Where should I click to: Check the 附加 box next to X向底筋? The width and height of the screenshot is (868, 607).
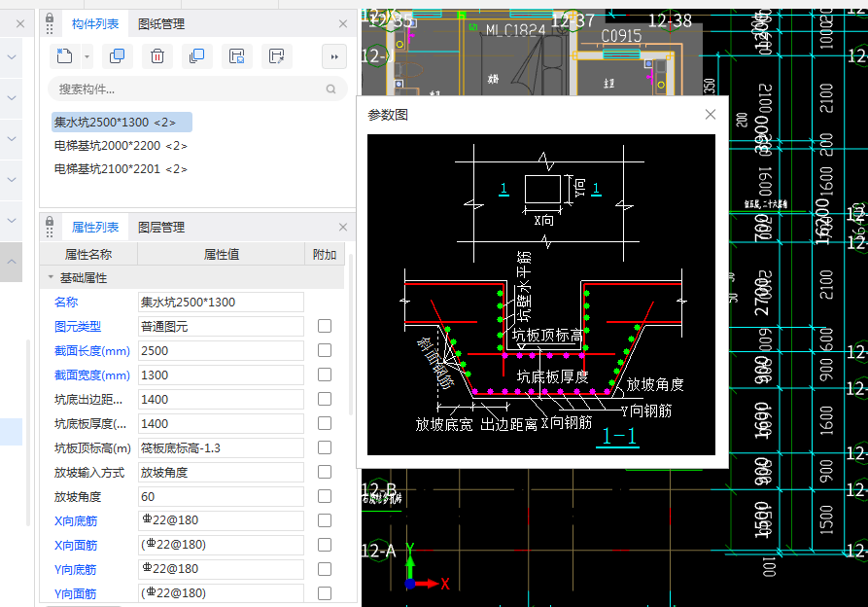(323, 520)
